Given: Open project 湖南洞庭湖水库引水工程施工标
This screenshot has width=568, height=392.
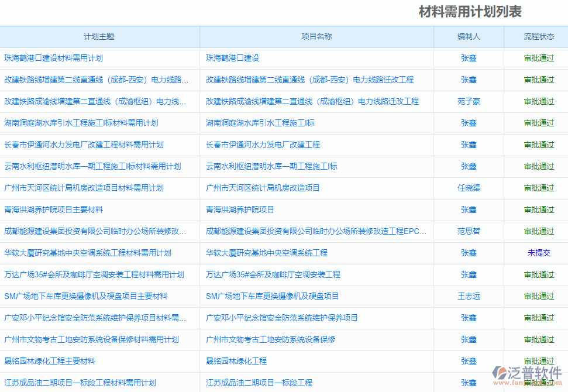Looking at the screenshot, I should pyautogui.click(x=262, y=123).
